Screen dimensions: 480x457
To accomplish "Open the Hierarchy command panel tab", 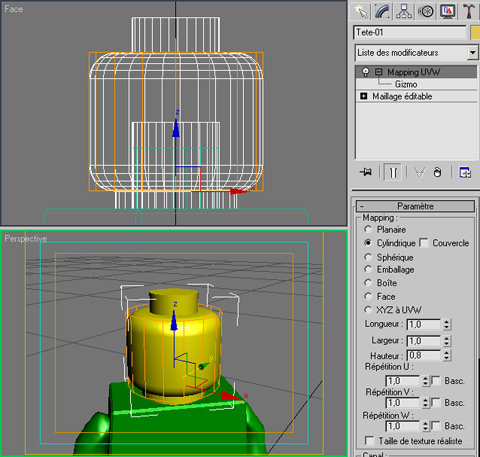I will point(404,12).
